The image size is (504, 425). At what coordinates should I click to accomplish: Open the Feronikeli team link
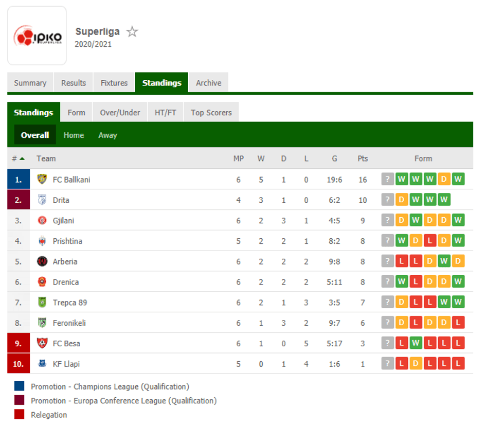[69, 323]
